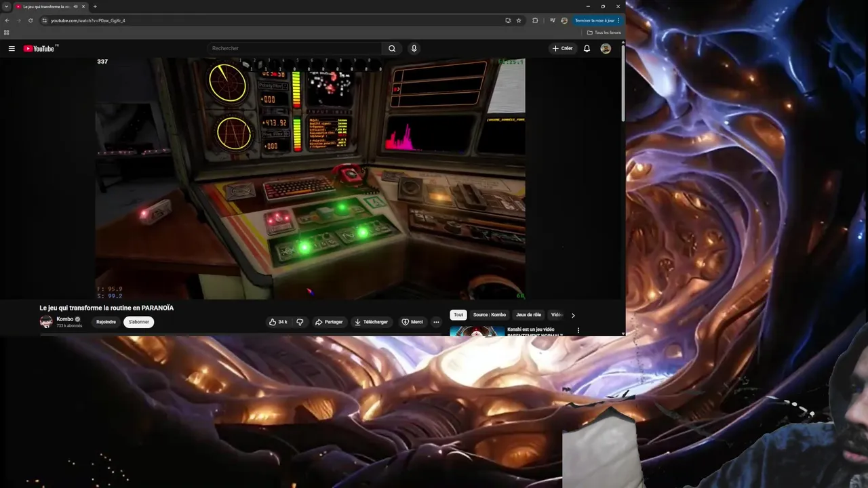The image size is (868, 488).
Task: Select the partially visible Vidéo chip
Action: (x=556, y=315)
